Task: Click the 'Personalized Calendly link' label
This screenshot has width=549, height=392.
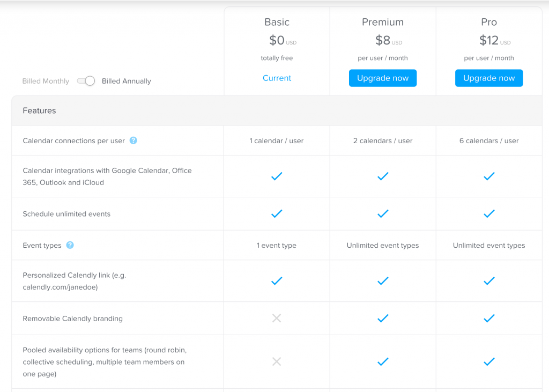Action: click(x=74, y=282)
